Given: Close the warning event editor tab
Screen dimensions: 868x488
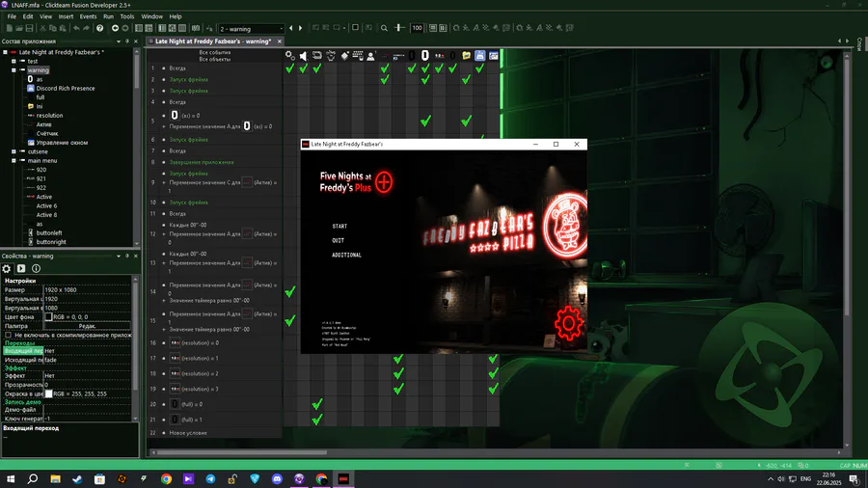Looking at the screenshot, I should pos(280,41).
